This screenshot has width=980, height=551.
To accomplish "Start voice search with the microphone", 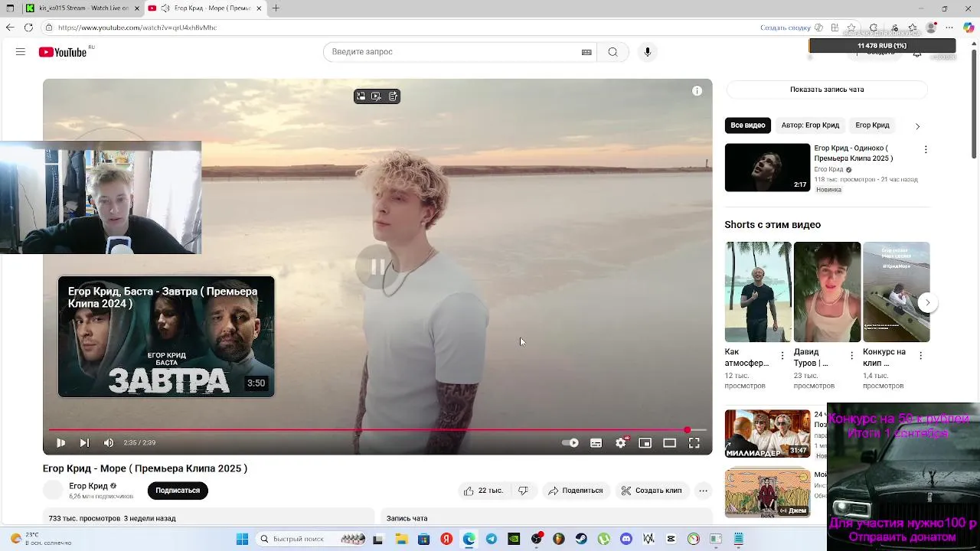I will 648,52.
